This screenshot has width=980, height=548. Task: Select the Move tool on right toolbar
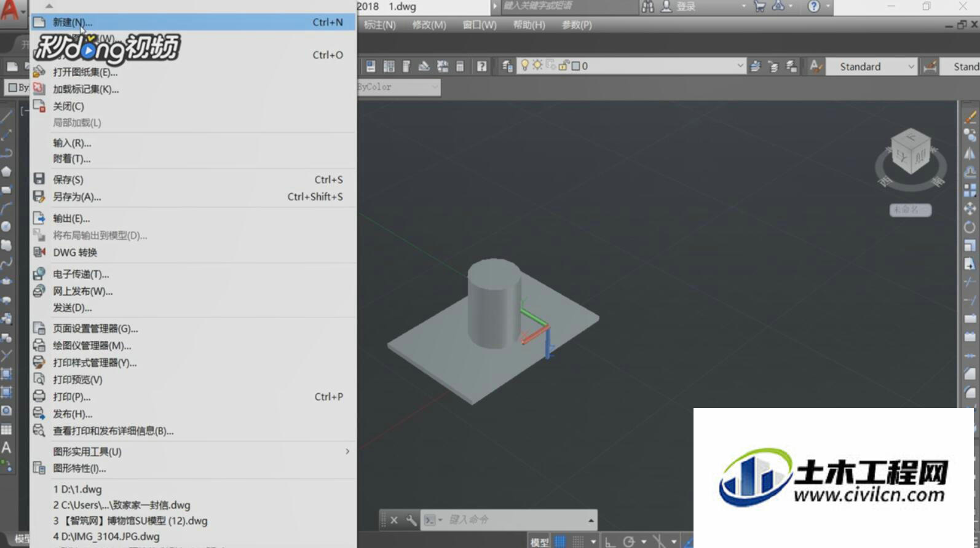970,209
